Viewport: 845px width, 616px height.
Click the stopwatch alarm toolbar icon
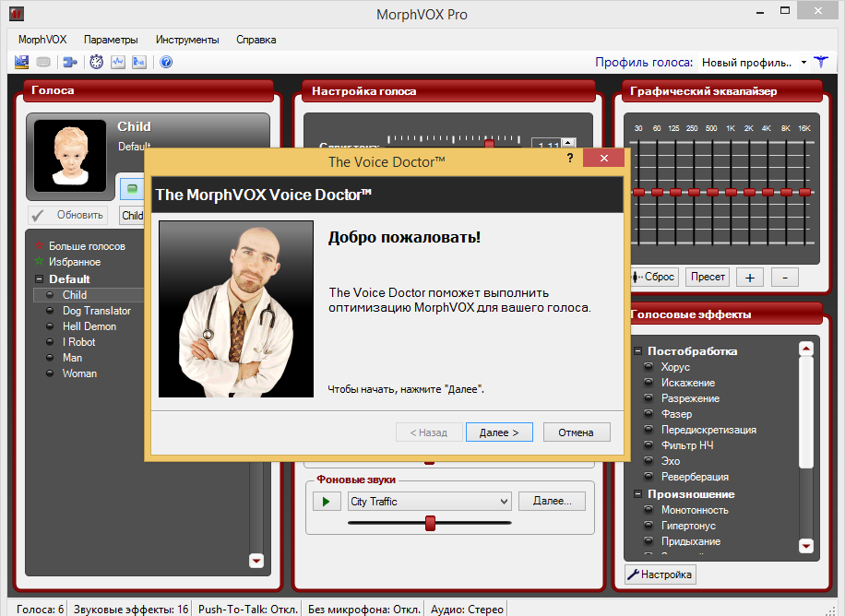97,62
